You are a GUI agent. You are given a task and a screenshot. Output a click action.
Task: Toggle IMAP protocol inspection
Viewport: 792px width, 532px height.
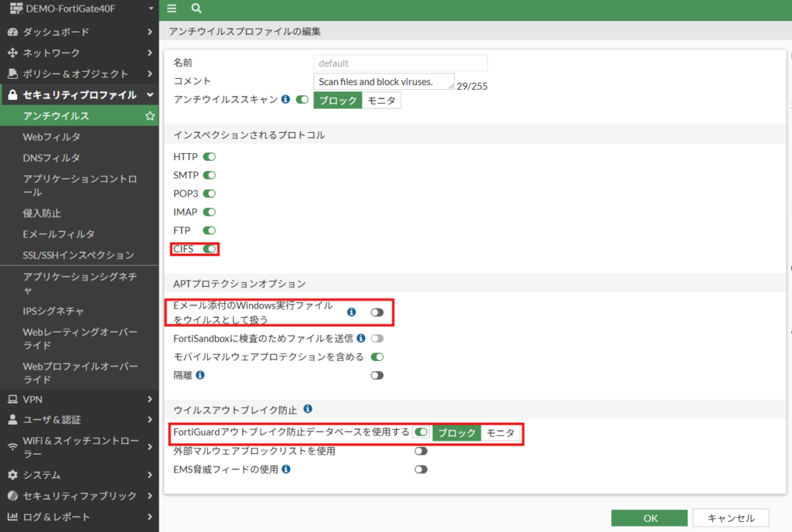coord(209,212)
